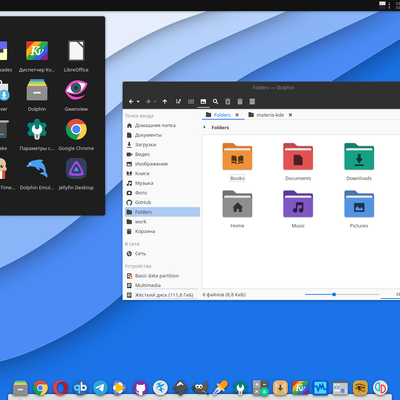This screenshot has height=400, width=400.
Task: Open the waveform system monitor in dock
Action: (320, 388)
